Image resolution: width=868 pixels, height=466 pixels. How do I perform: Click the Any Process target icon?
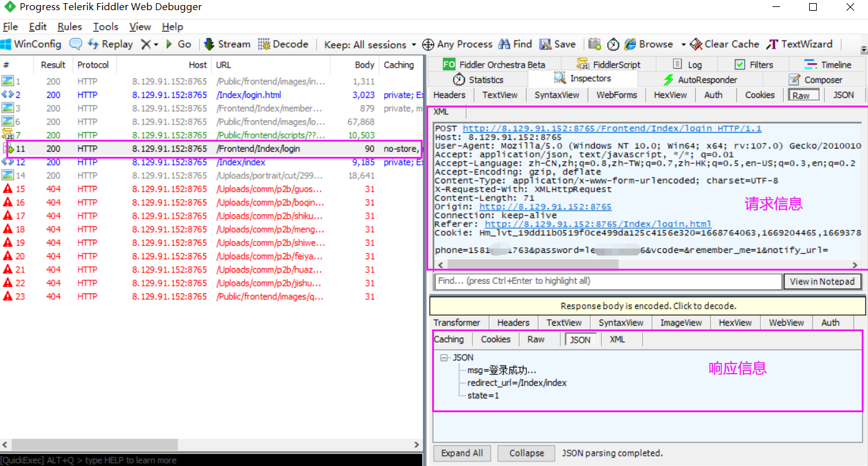[428, 44]
